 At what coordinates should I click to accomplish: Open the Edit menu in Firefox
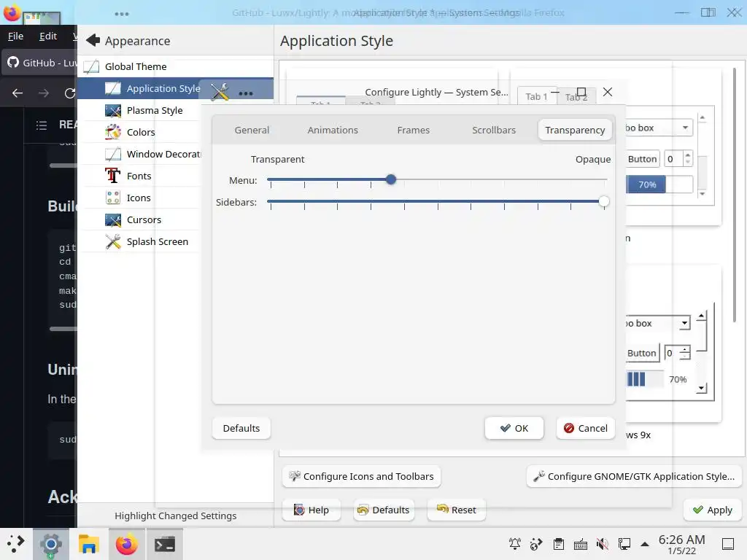pyautogui.click(x=48, y=36)
